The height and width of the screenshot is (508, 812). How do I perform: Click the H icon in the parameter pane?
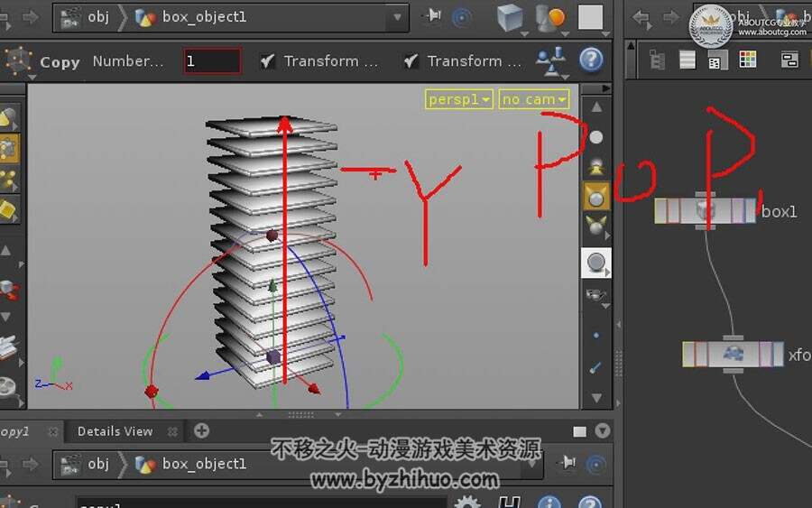[x=509, y=502]
